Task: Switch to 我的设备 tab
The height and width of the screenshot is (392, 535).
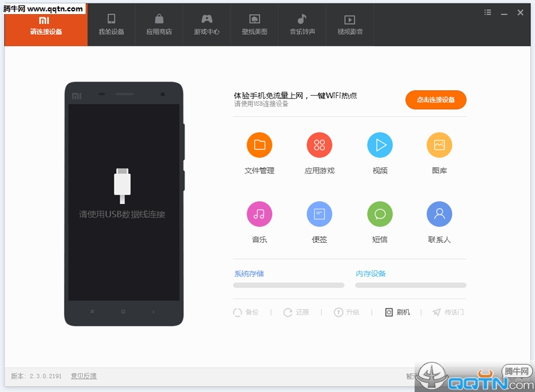Action: pyautogui.click(x=112, y=25)
